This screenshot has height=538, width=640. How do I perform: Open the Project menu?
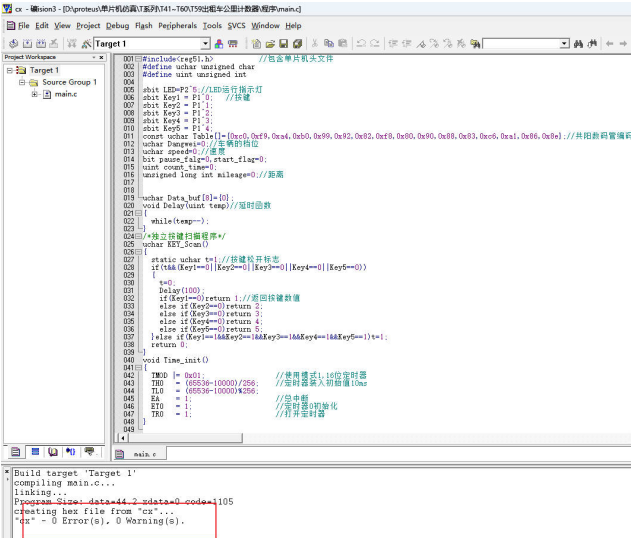[88, 26]
